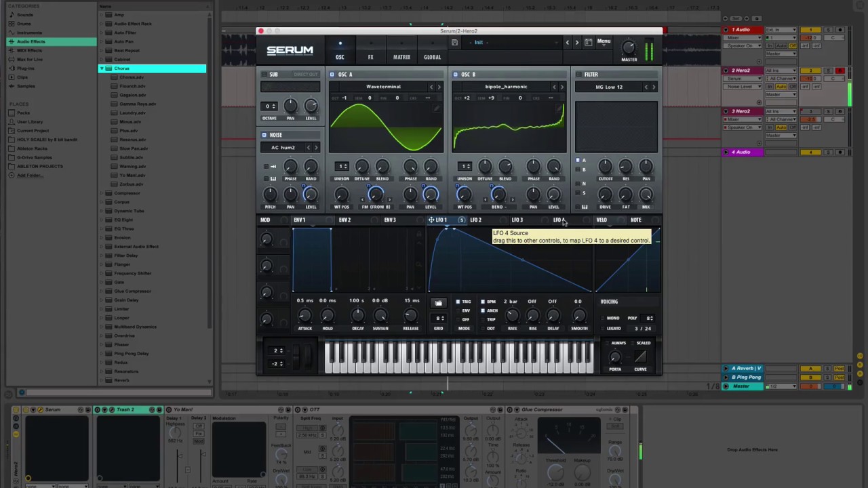
Task: Open the Serum Menu dropdown
Action: coord(604,42)
